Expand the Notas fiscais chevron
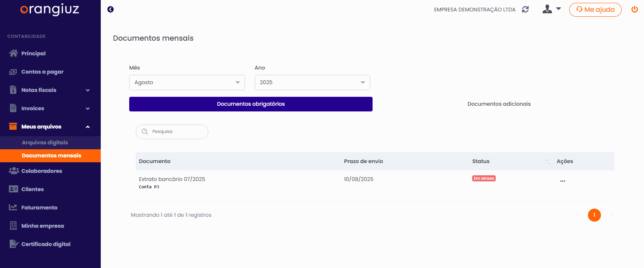Screen dimensions: 644x268 point(88,90)
